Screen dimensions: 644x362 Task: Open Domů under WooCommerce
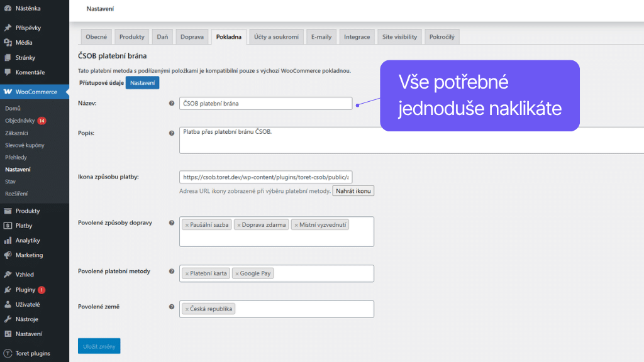pyautogui.click(x=13, y=108)
